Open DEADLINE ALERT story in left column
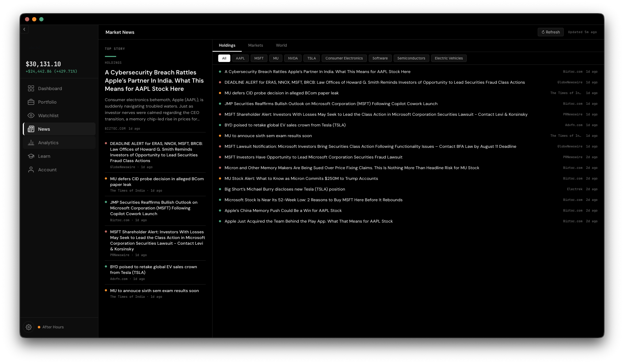The height and width of the screenshot is (364, 624). click(155, 155)
